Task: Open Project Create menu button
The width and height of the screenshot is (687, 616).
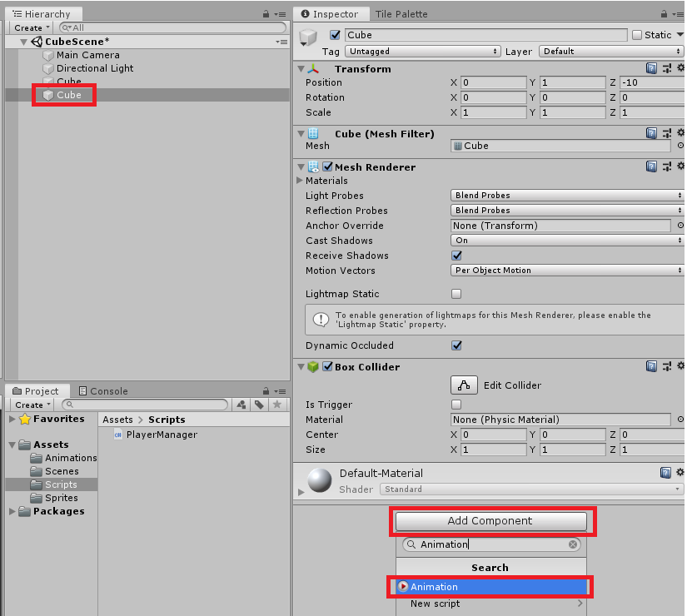Action: pyautogui.click(x=32, y=405)
